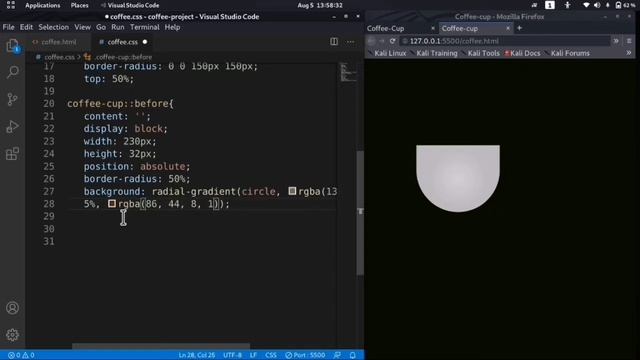The image size is (640, 360).
Task: Select the coffee.css editor tab
Action: point(122,42)
